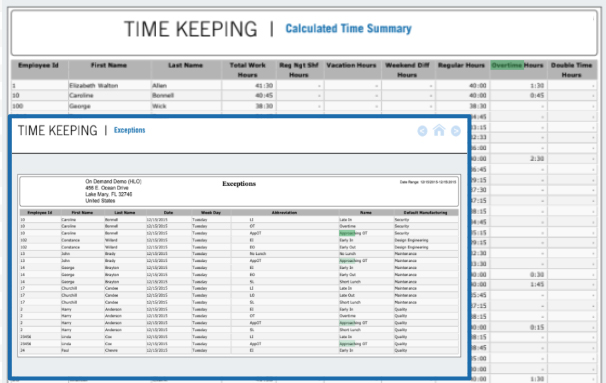
Task: Click Abbreviation header in Exceptions report
Action: point(284,213)
